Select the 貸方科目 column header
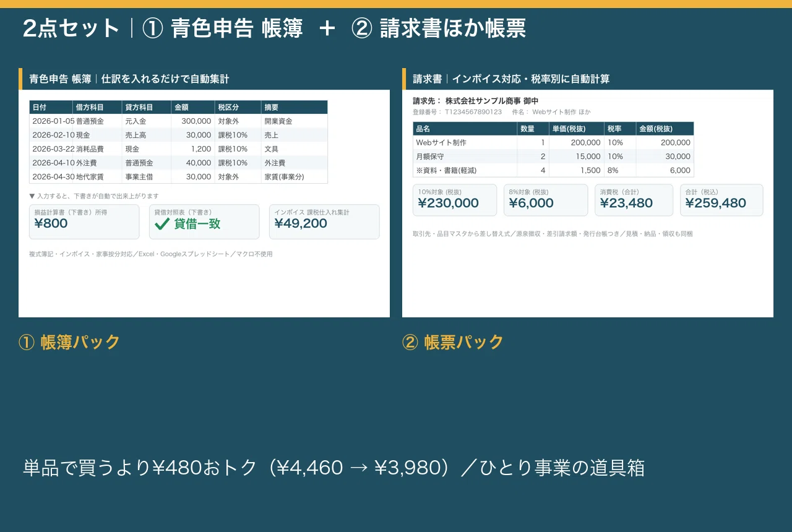Viewport: 792px width, 532px height. point(147,107)
